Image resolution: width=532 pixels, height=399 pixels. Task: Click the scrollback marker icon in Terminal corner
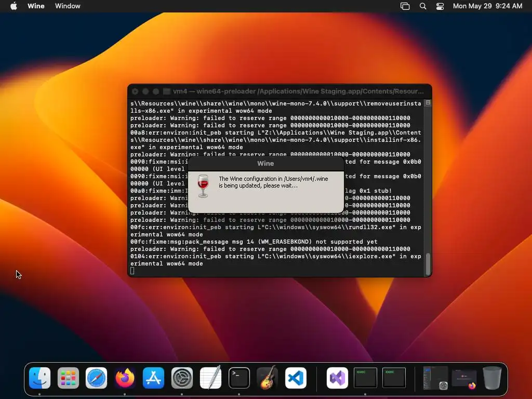[428, 102]
